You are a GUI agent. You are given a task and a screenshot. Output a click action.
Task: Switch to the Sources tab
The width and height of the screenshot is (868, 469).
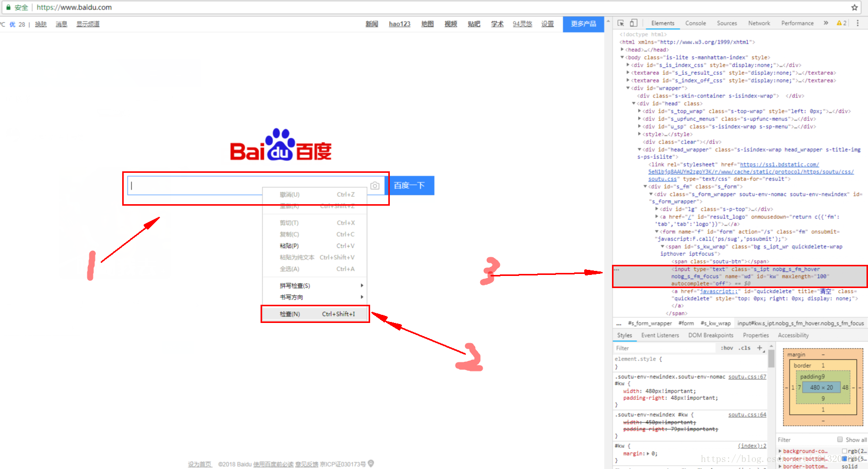click(x=727, y=23)
